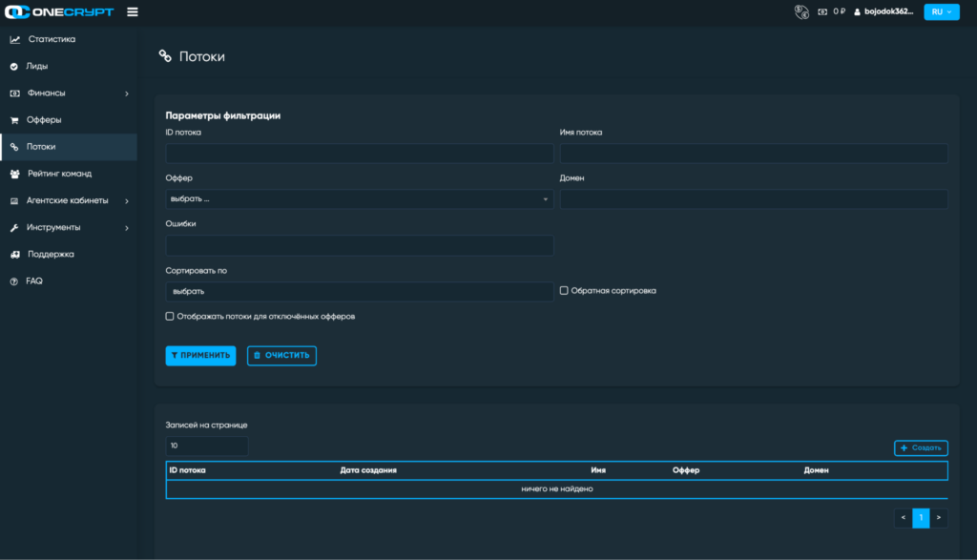Open the Сортировать по dropdown

tap(360, 292)
